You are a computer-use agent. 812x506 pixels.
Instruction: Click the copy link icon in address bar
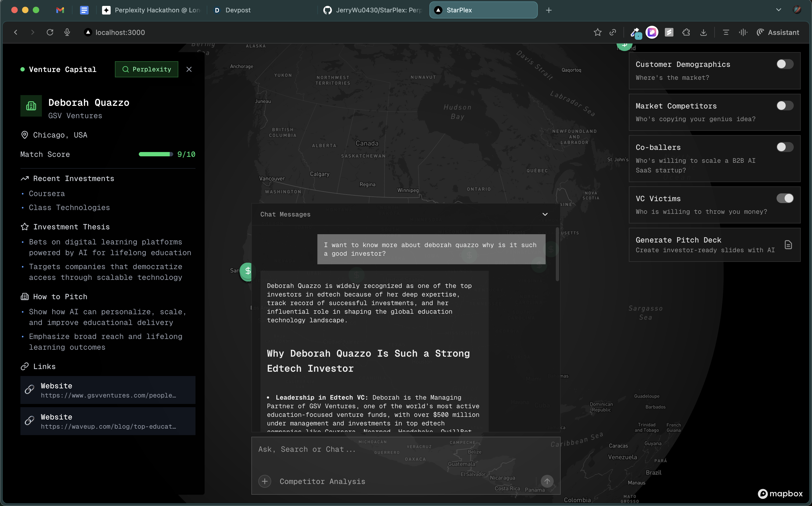[x=612, y=32]
